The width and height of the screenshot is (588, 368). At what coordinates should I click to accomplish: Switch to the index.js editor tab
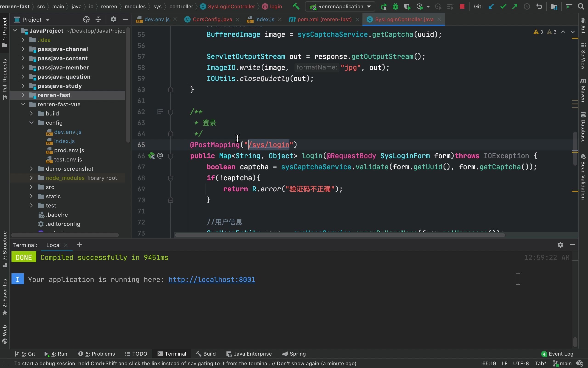pos(265,20)
